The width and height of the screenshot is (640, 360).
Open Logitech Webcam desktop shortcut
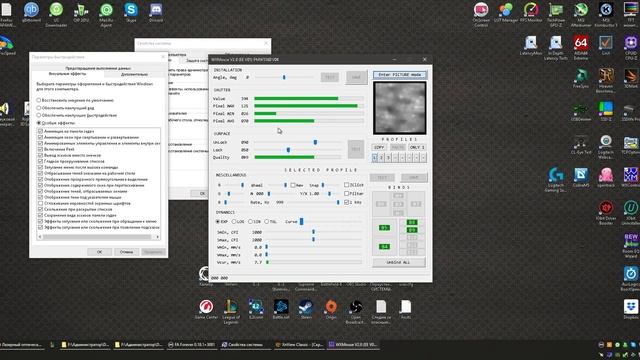606,147
